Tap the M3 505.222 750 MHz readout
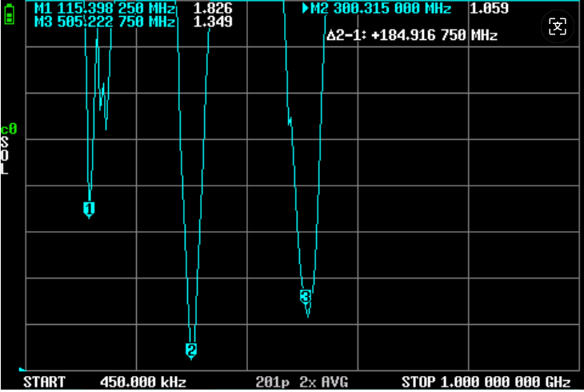This screenshot has width=584, height=392. [105, 22]
